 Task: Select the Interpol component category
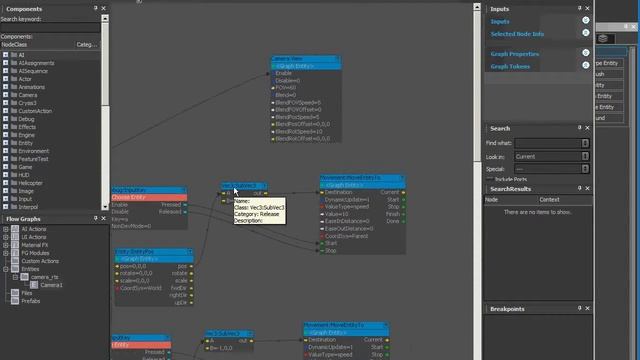pyautogui.click(x=28, y=207)
